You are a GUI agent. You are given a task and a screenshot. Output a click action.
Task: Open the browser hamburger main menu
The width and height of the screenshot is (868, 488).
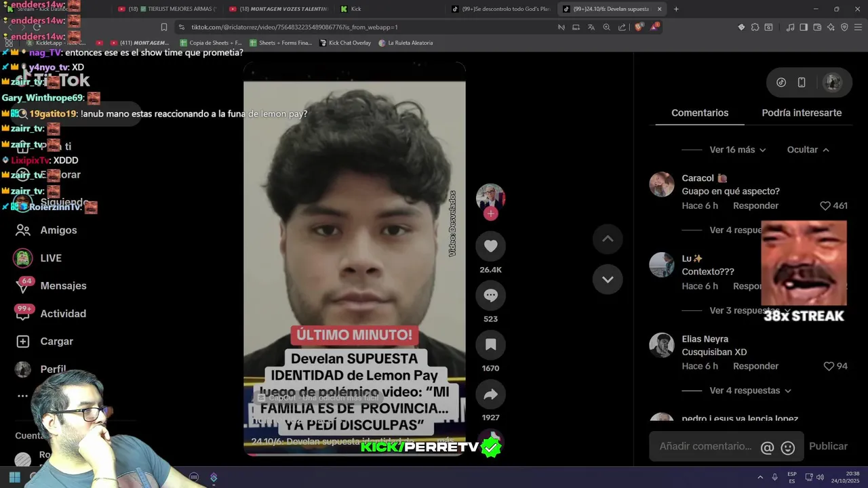pyautogui.click(x=856, y=27)
